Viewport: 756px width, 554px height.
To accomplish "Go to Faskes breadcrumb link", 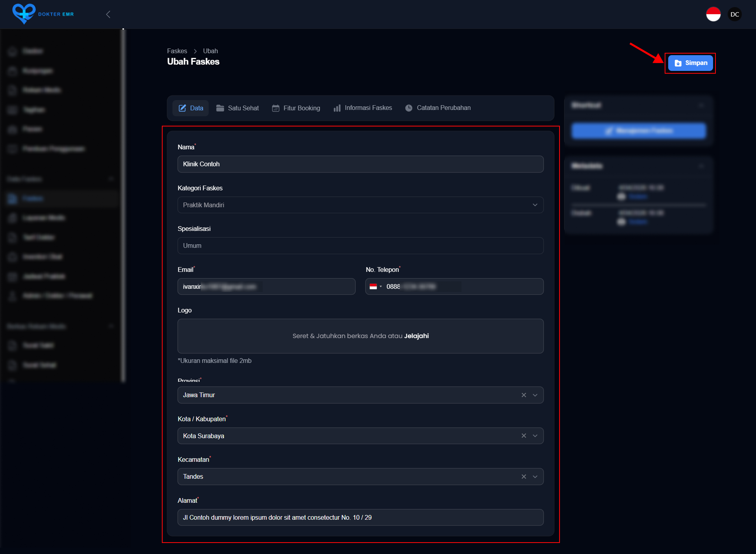I will point(177,51).
